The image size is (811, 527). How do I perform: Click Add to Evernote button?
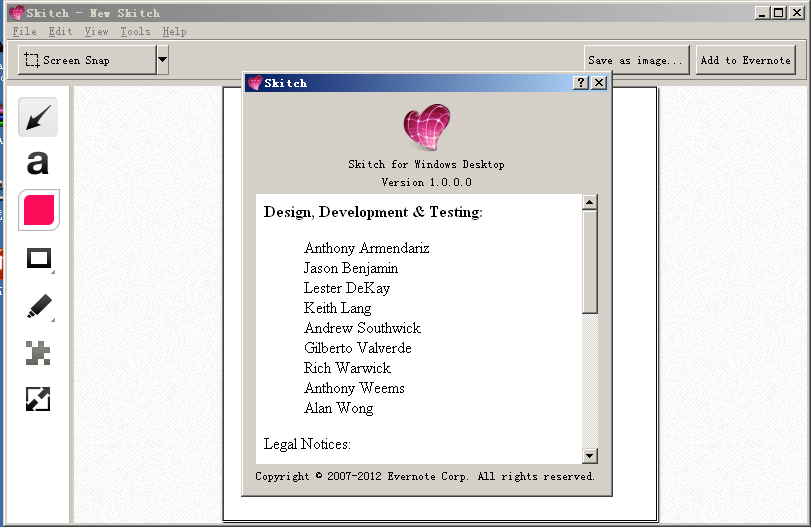745,60
